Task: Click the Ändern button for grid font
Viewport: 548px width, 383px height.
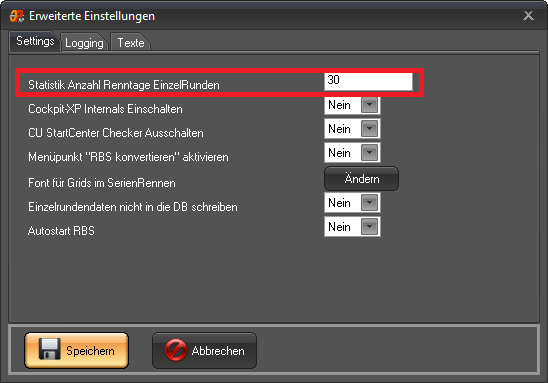Action: (361, 179)
